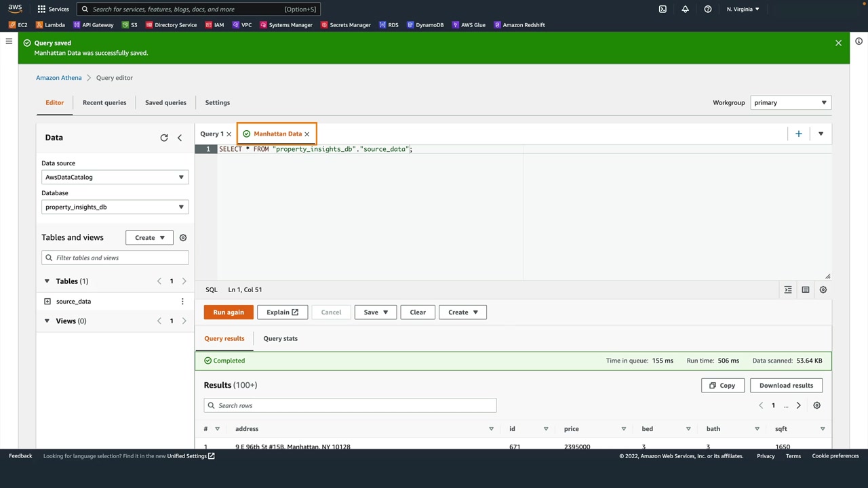Image resolution: width=868 pixels, height=488 pixels.
Task: Open the Unified Settings link in footer
Action: pos(191,456)
